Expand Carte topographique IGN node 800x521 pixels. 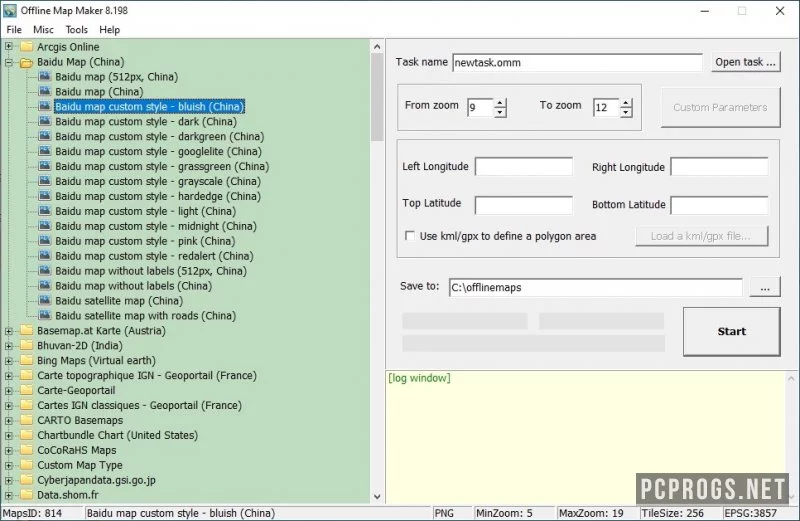(x=9, y=376)
